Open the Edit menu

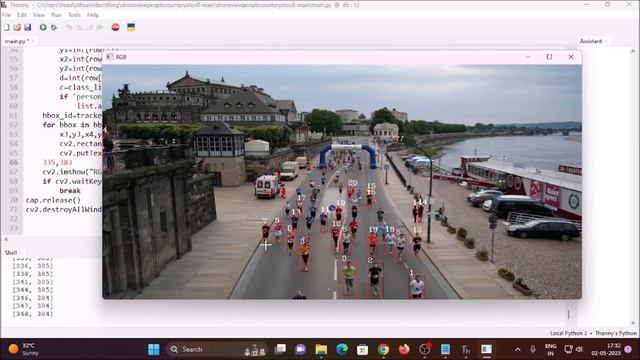point(22,15)
